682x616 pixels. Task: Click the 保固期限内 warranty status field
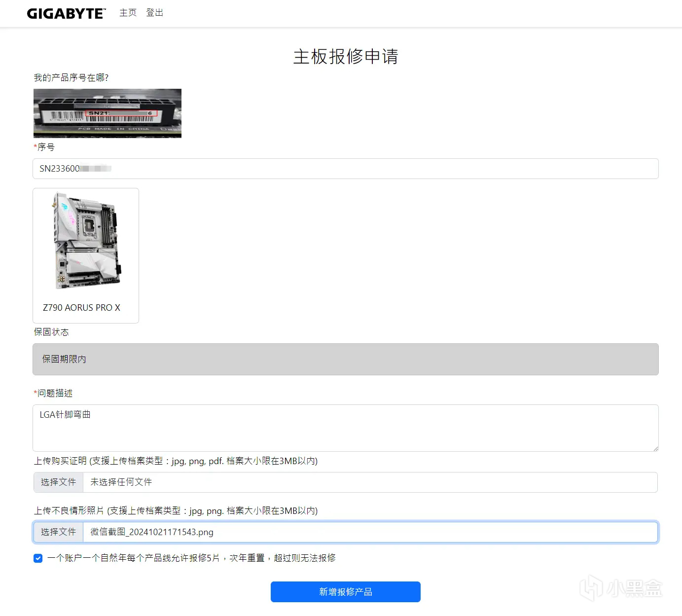point(345,359)
